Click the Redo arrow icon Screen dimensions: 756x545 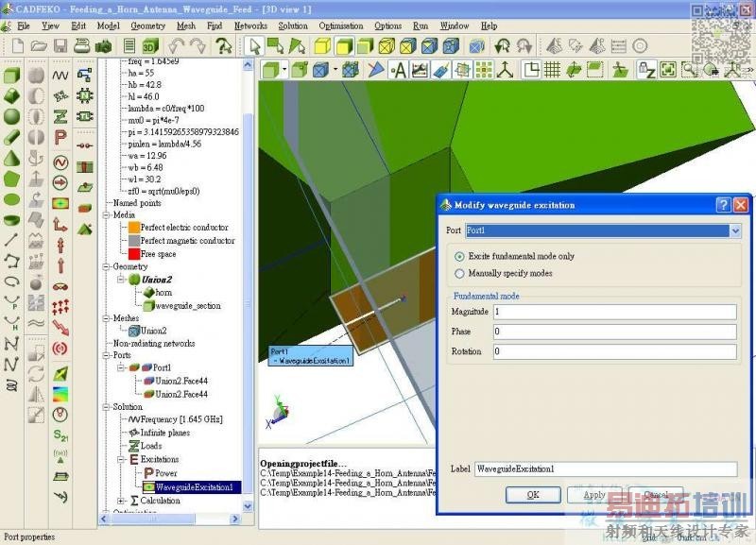point(198,46)
